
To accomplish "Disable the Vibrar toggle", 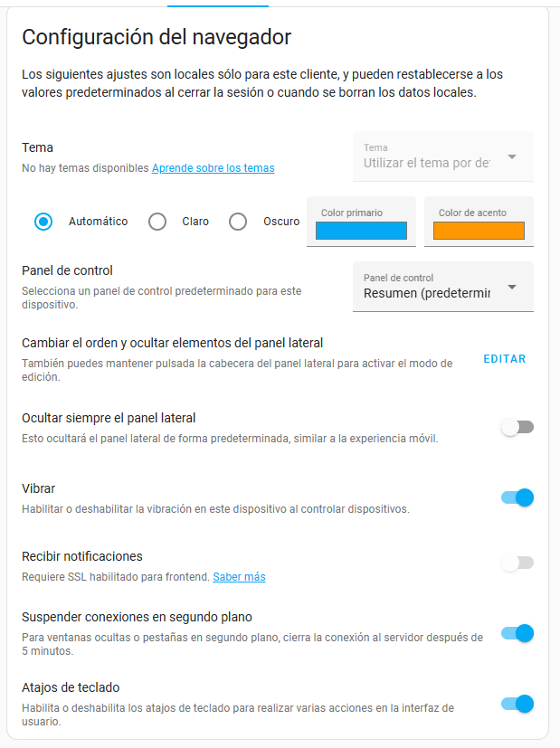I will pyautogui.click(x=517, y=497).
